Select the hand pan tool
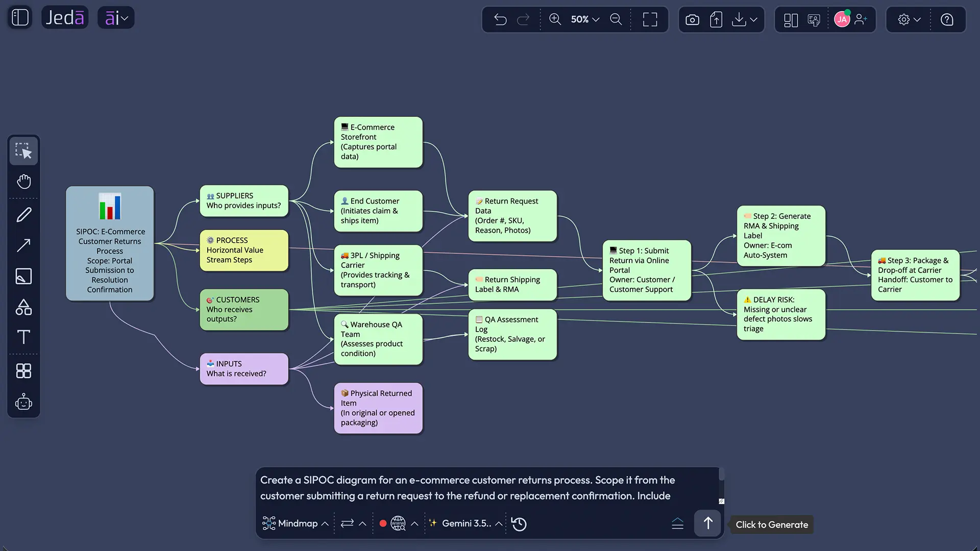 tap(23, 182)
